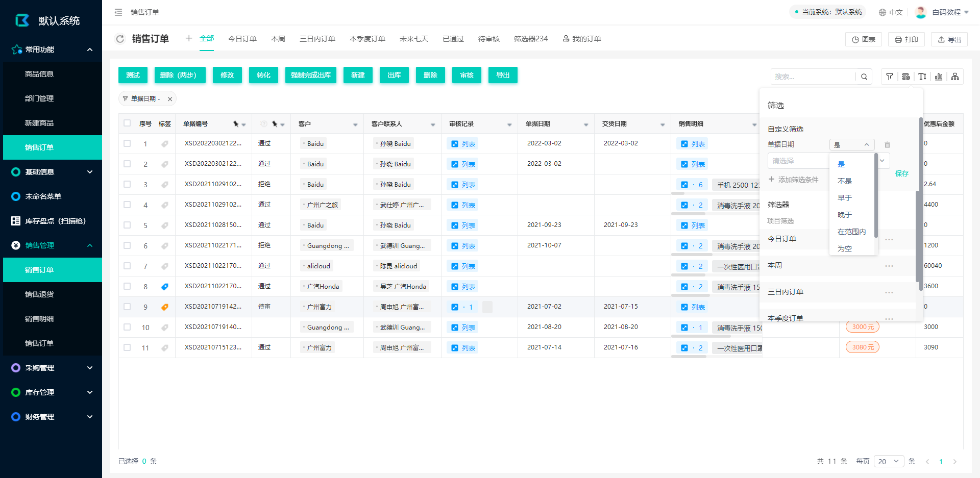Viewport: 980px width, 478px height.
Task: Open more options for the 本周 filter
Action: [889, 266]
